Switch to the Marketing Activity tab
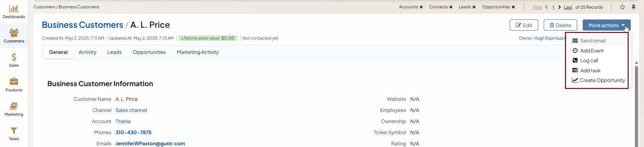Viewport: 644px width, 147px height. tap(198, 52)
